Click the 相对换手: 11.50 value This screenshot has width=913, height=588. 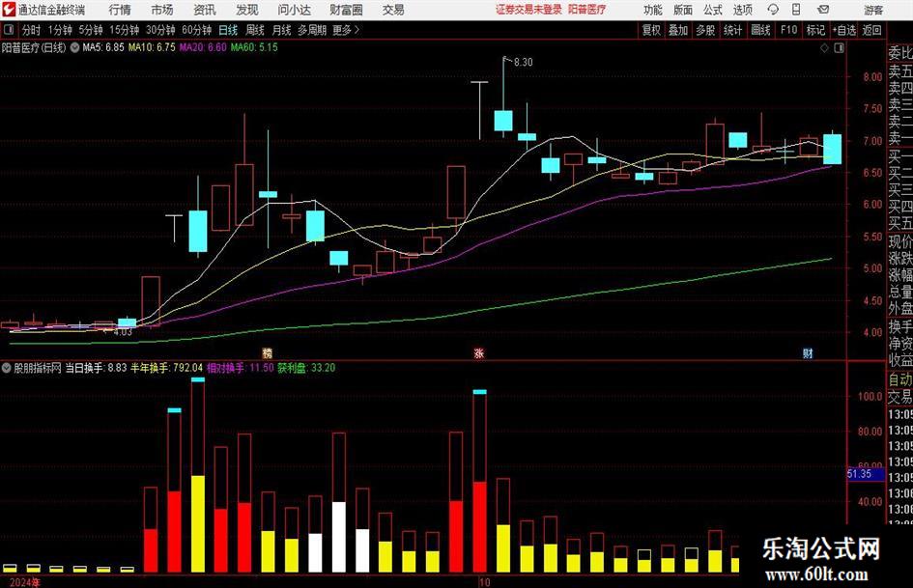point(240,368)
